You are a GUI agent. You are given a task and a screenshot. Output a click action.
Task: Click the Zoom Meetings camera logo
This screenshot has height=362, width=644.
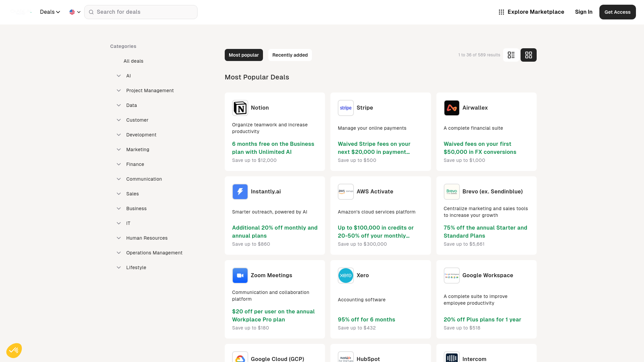240,276
